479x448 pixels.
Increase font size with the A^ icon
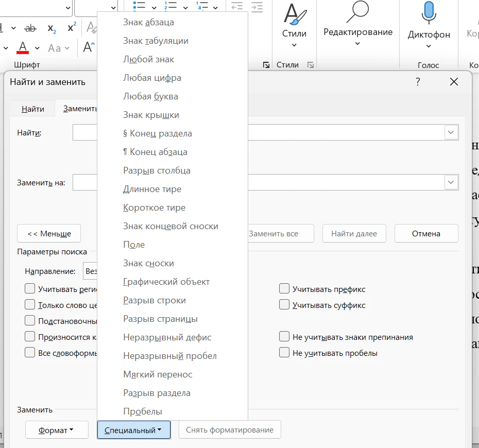pyautogui.click(x=89, y=47)
